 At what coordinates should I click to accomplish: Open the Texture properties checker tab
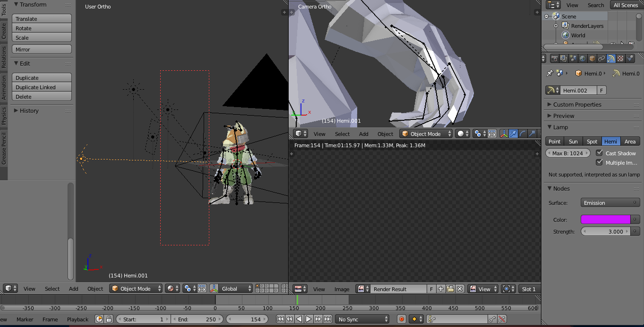tap(619, 58)
